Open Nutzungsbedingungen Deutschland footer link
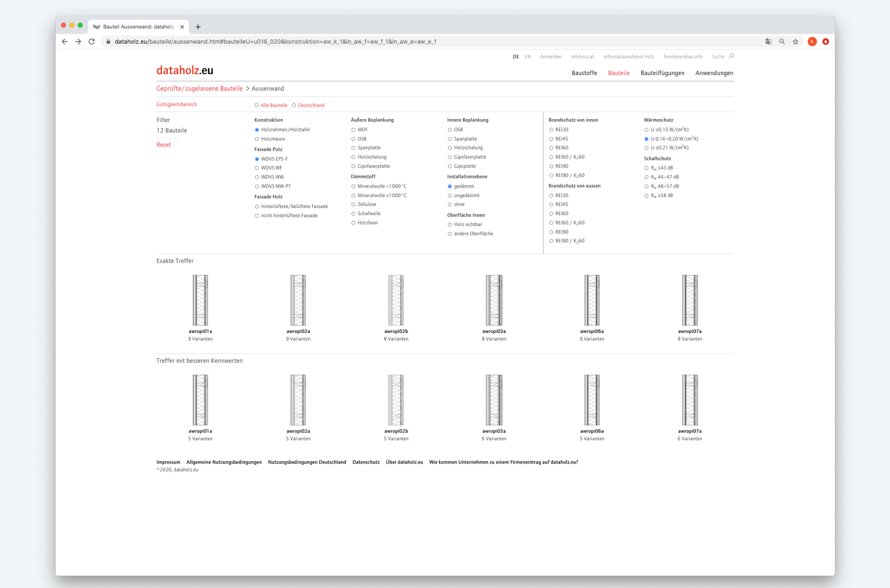Screen dimensions: 890x588 pyautogui.click(x=307, y=462)
